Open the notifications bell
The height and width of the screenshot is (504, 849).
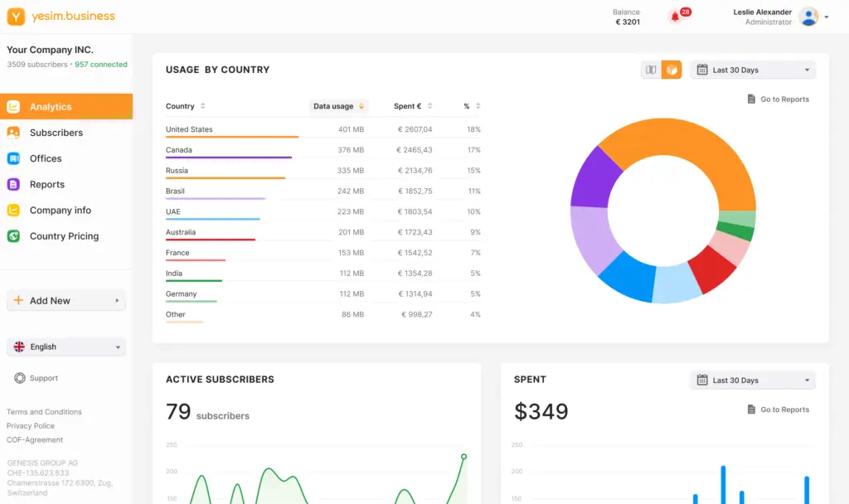click(676, 17)
